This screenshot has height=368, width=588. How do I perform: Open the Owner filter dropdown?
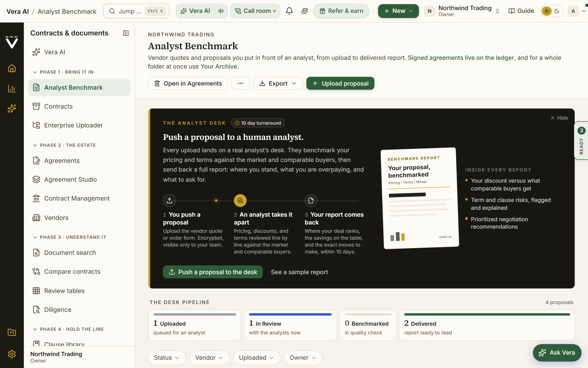tap(303, 357)
